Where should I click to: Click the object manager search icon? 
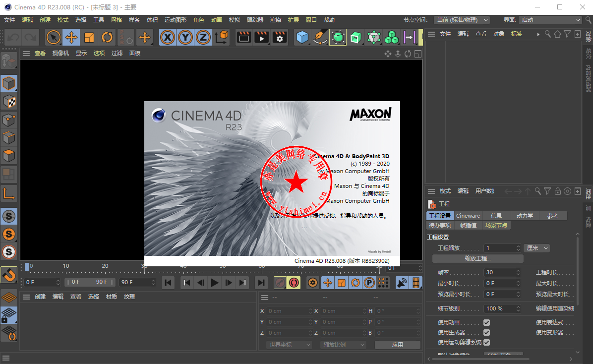547,34
